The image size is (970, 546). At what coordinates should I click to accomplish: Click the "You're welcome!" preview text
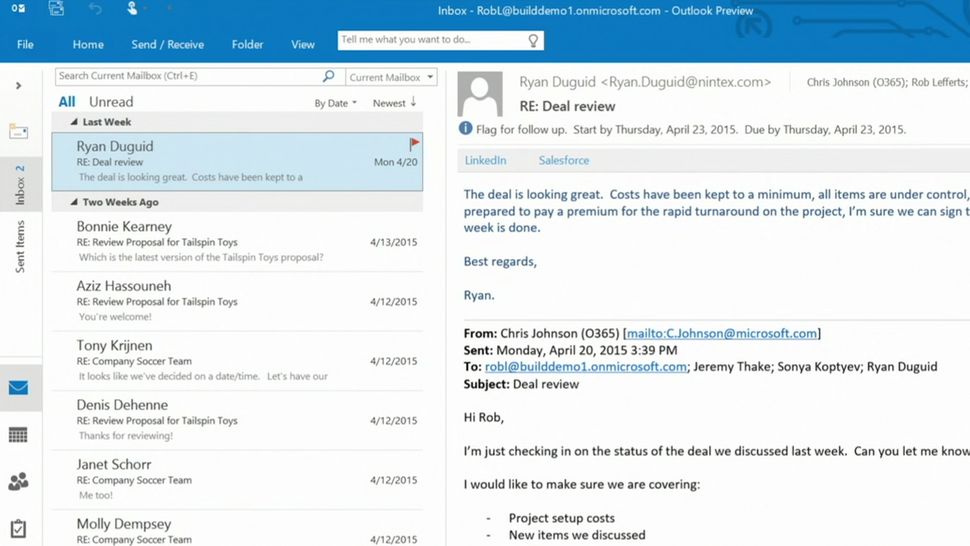[115, 317]
